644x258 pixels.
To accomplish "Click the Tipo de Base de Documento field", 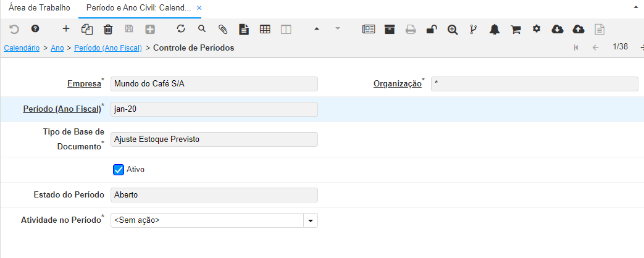I will (214, 139).
